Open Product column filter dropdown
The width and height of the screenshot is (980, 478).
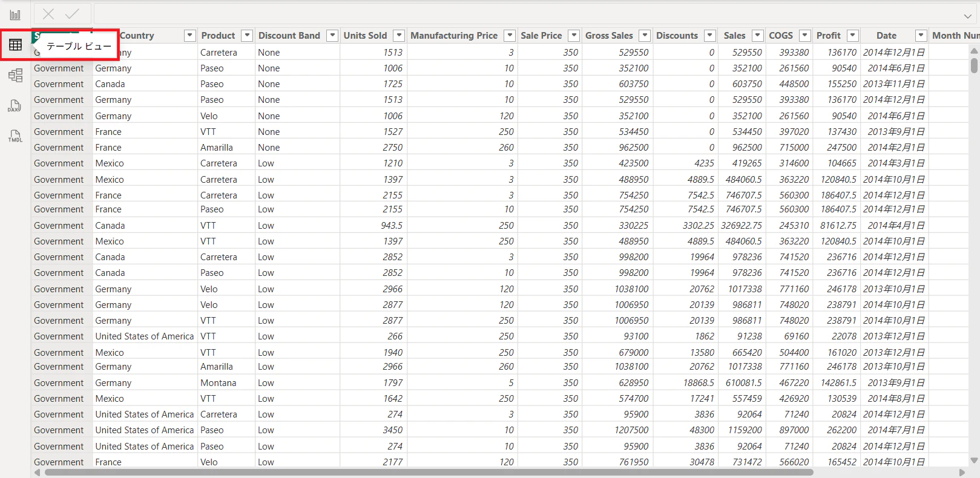[x=247, y=36]
